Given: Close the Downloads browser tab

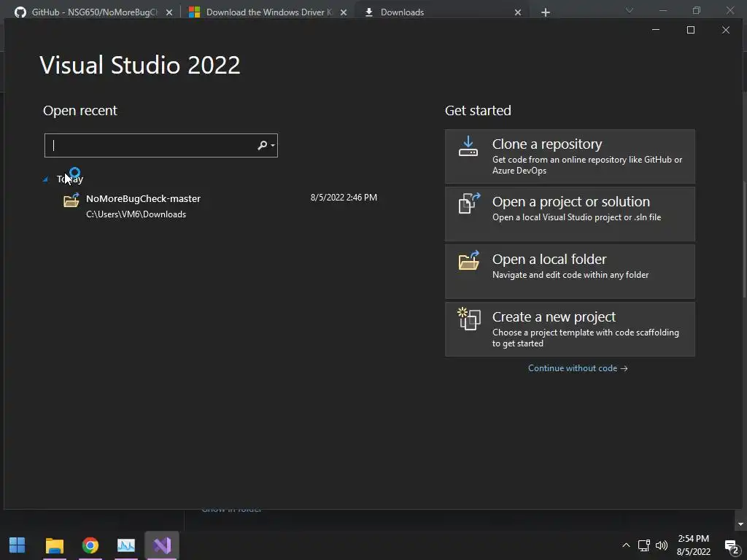Looking at the screenshot, I should tap(518, 13).
